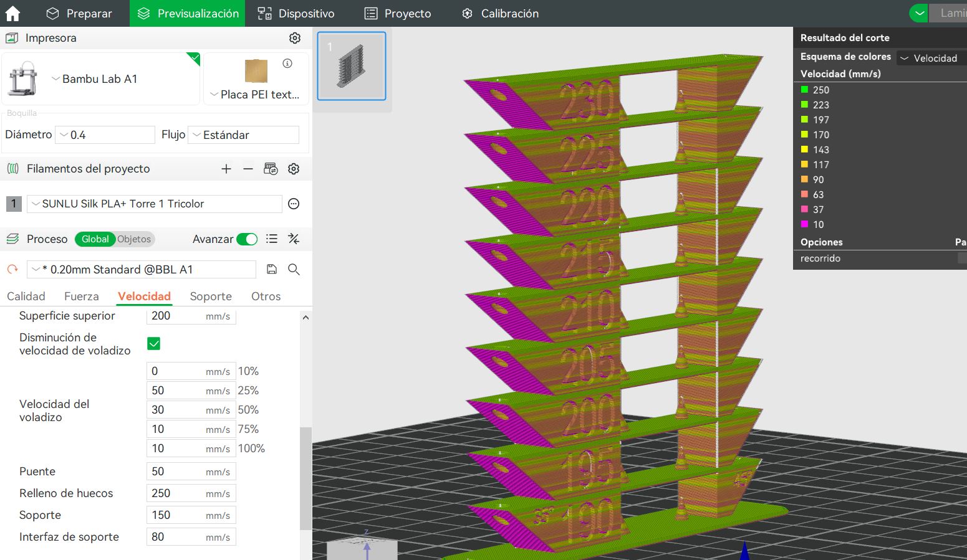Toggle the Avanzar advanced mode switch
The image size is (967, 560).
248,239
